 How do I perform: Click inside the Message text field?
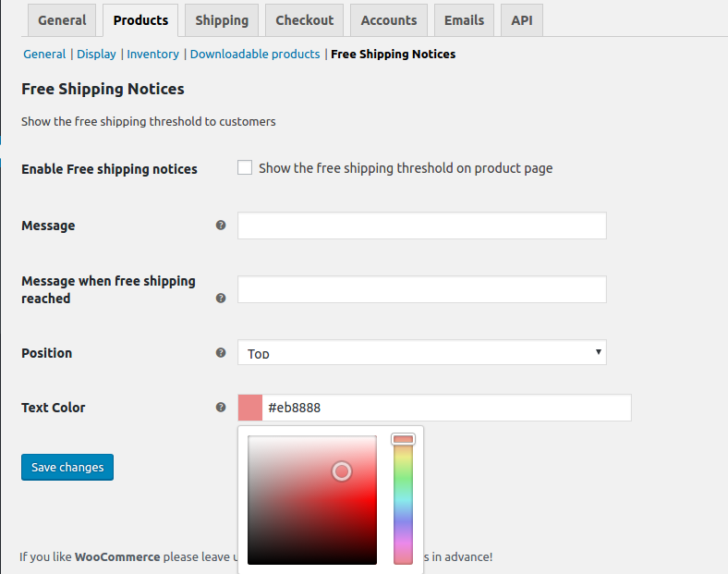pos(421,226)
